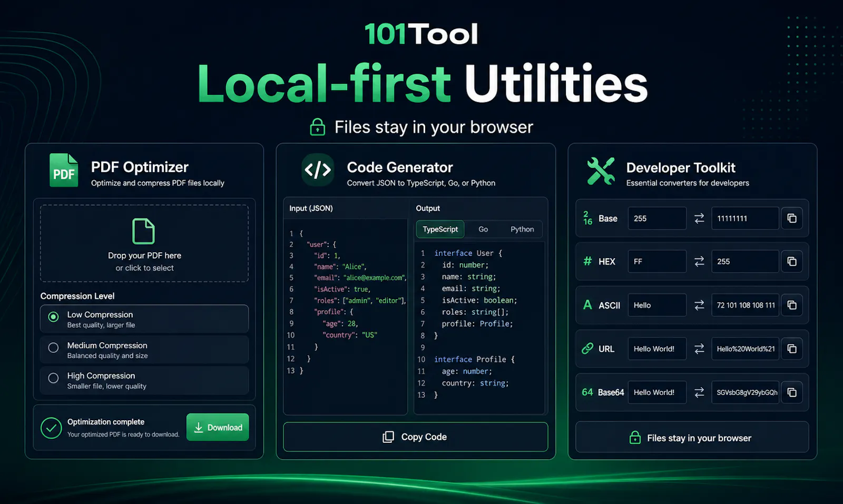This screenshot has width=843, height=504.
Task: Click the HEX output field showing 255
Action: tap(745, 261)
